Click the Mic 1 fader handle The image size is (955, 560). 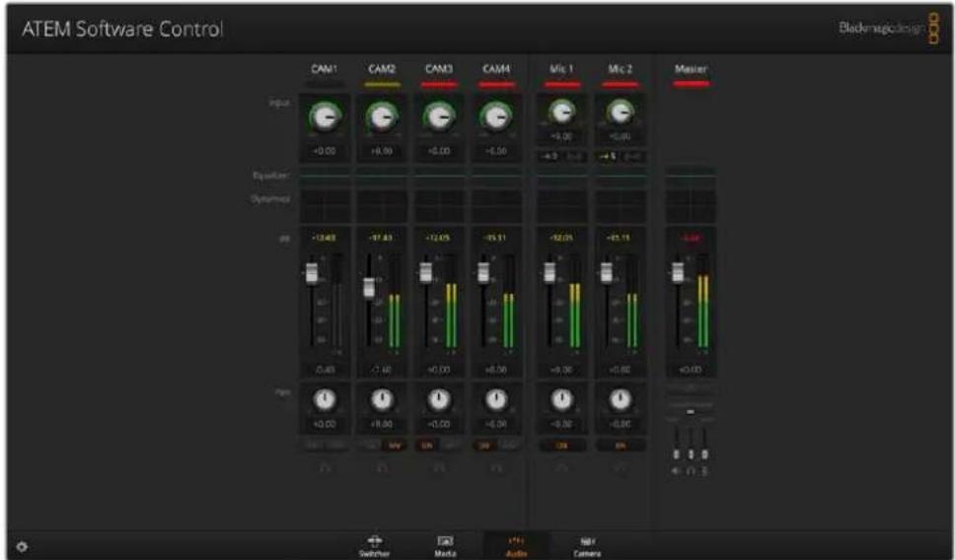click(x=550, y=273)
